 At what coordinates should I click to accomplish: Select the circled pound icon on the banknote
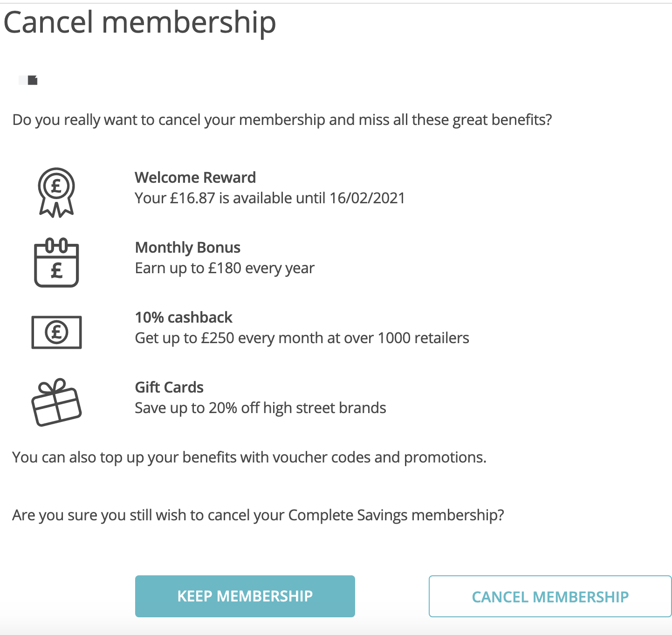pos(56,332)
